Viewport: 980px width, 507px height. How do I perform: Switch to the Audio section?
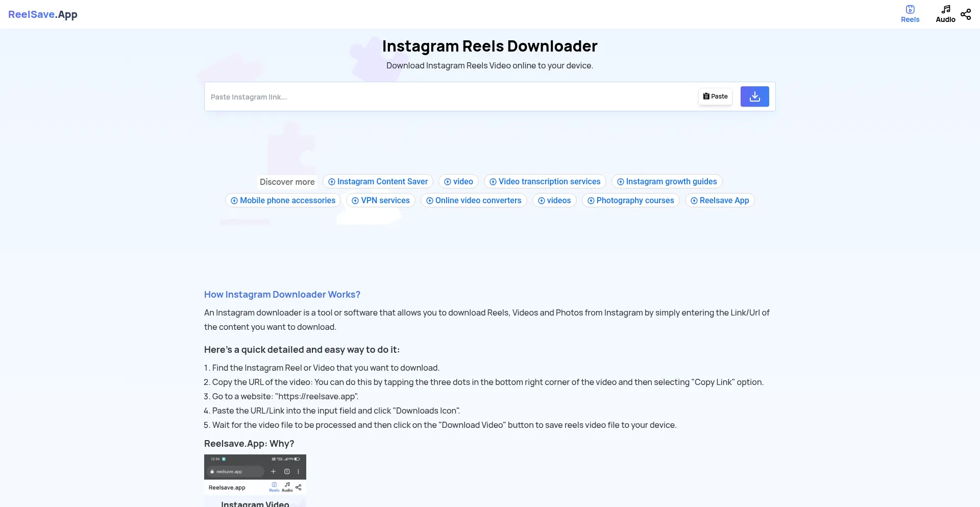[x=945, y=13]
